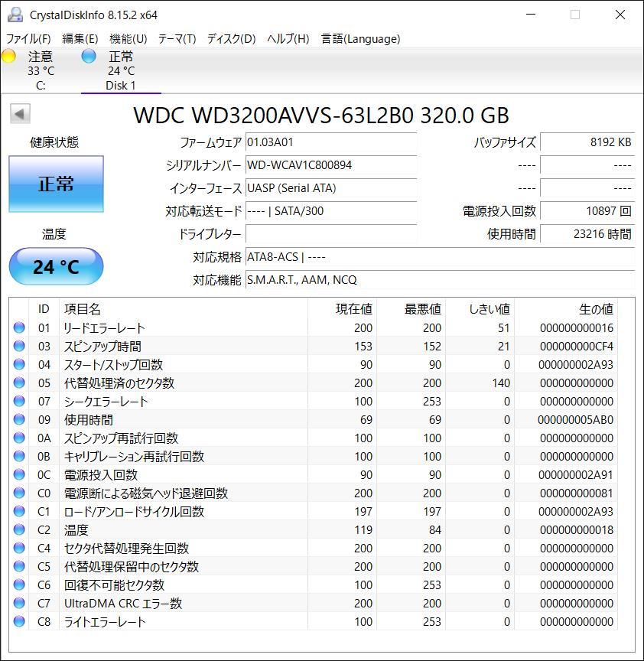
Task: Click the status dot for ライトエラーレート row
Action: (19, 621)
